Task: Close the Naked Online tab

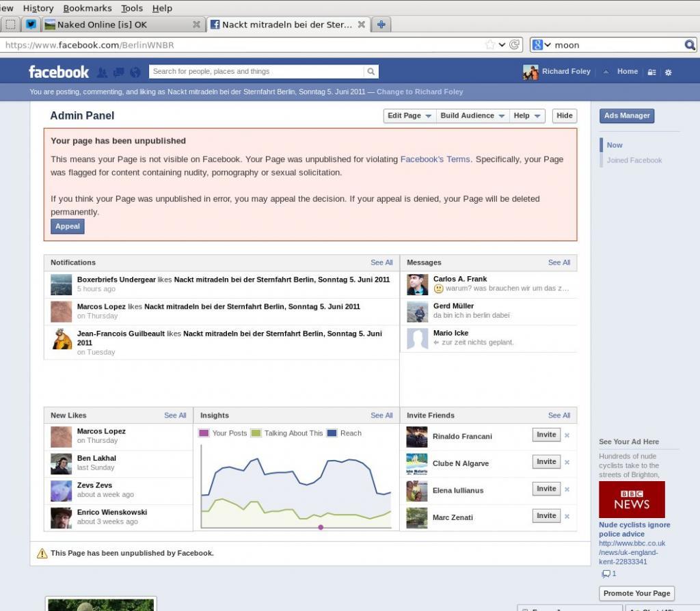Action: 196,25
